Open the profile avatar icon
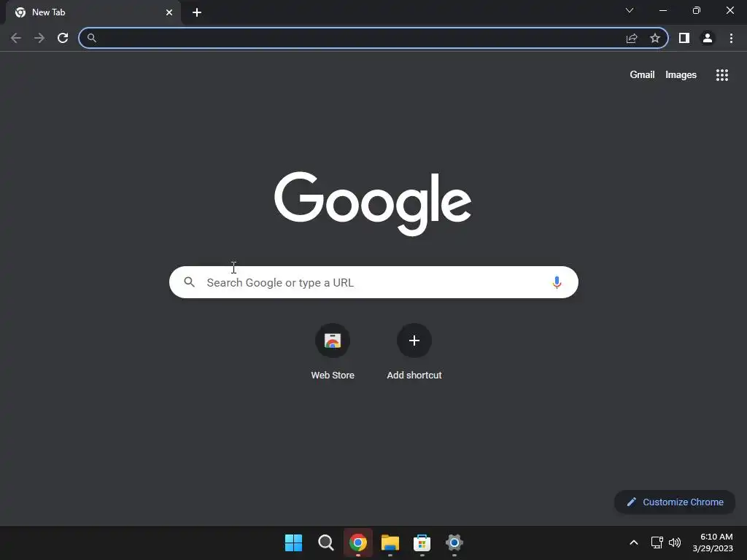 (x=708, y=38)
